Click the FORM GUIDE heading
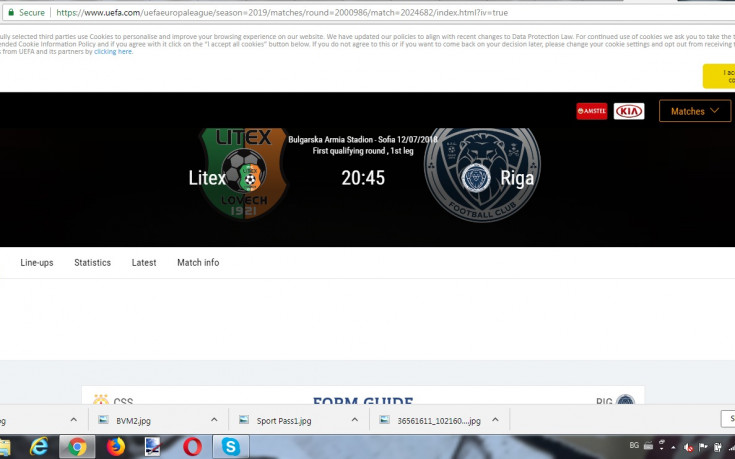 tap(363, 400)
